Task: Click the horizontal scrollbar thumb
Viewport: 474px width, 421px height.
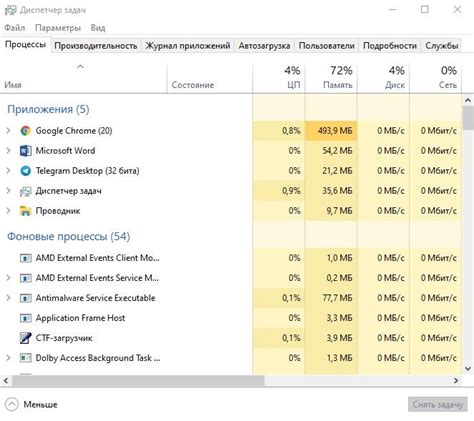Action: tap(138, 381)
